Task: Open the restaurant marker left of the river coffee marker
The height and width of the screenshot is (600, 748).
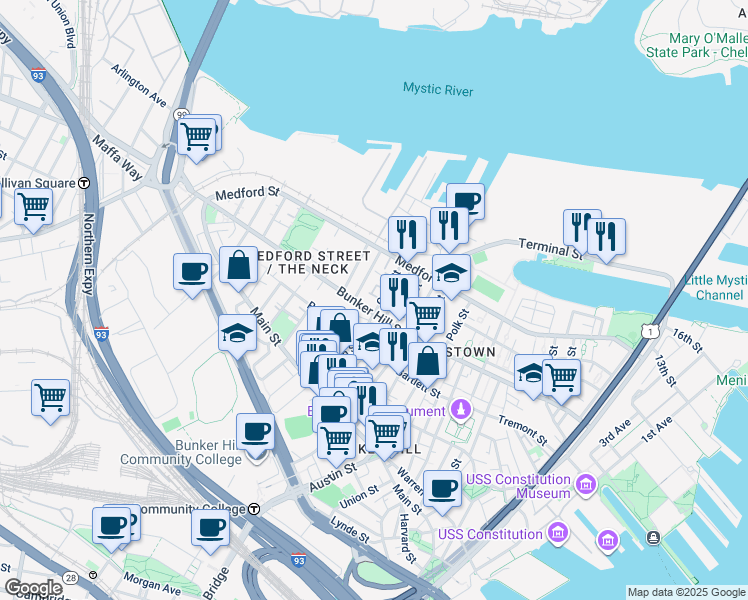Action: (449, 228)
